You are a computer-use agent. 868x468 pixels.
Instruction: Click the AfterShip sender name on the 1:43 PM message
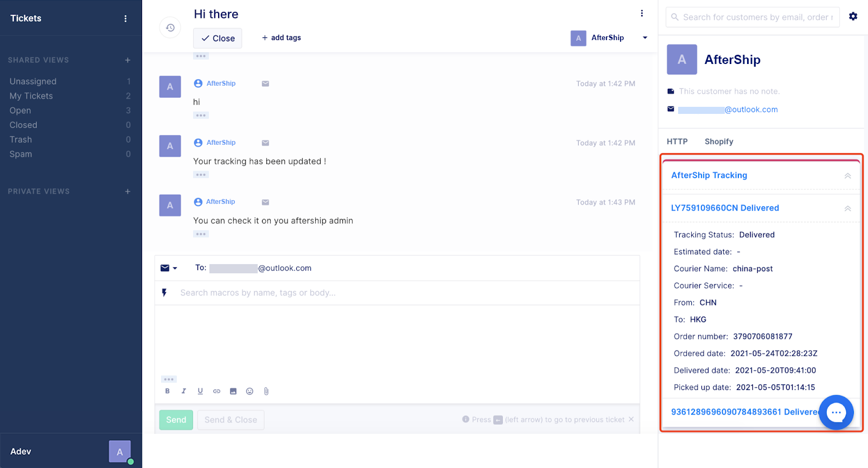point(220,202)
